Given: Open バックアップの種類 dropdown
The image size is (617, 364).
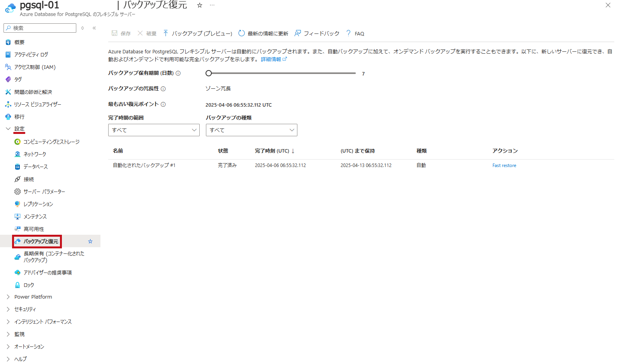Looking at the screenshot, I should (251, 130).
